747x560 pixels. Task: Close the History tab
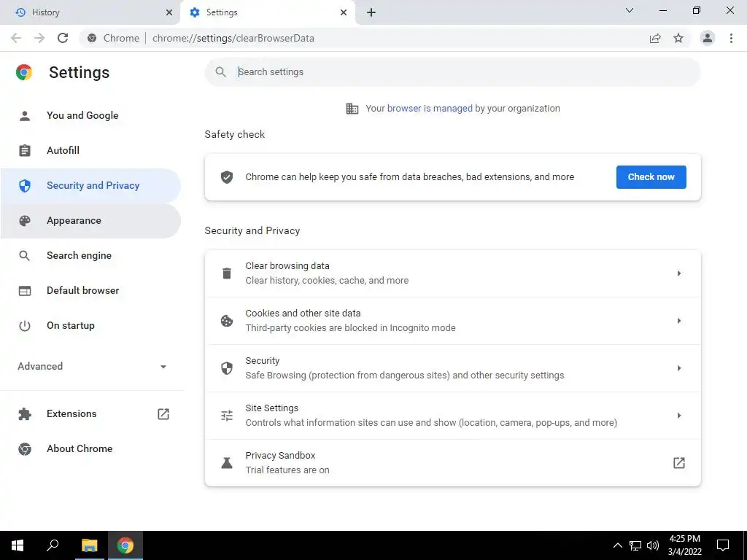point(169,12)
